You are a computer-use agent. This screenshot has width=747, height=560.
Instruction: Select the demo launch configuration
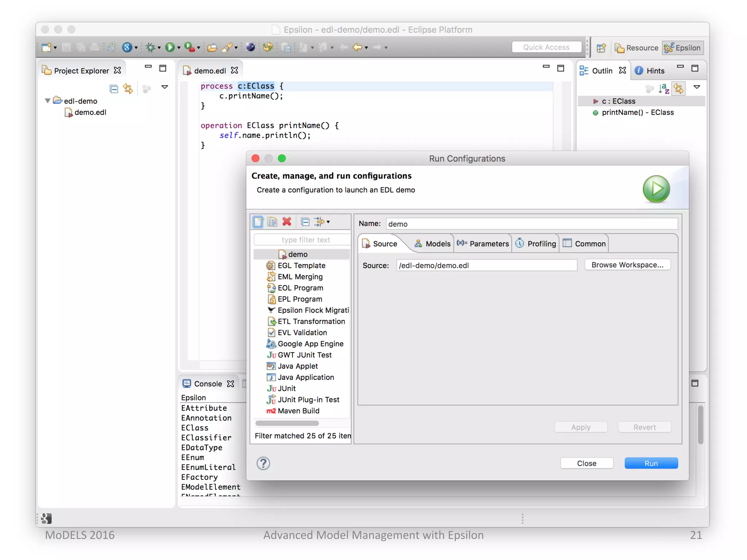click(x=302, y=254)
